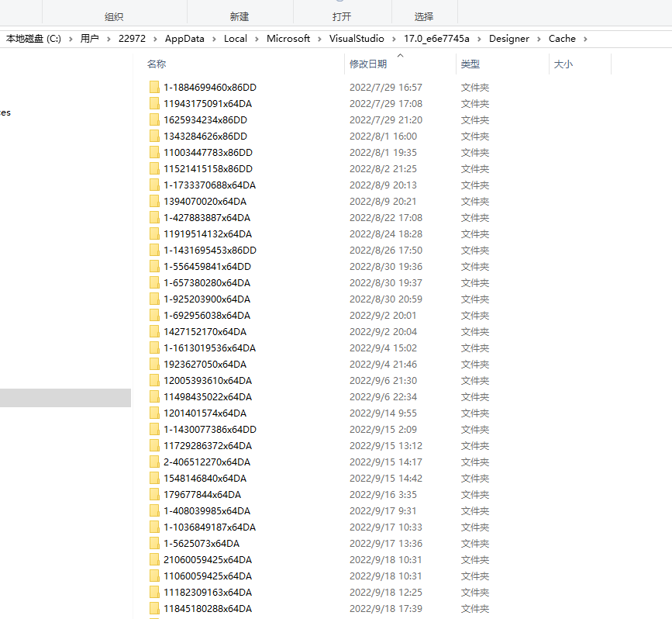672x619 pixels.
Task: Select folder name 11845180288x64DA
Action: (208, 609)
